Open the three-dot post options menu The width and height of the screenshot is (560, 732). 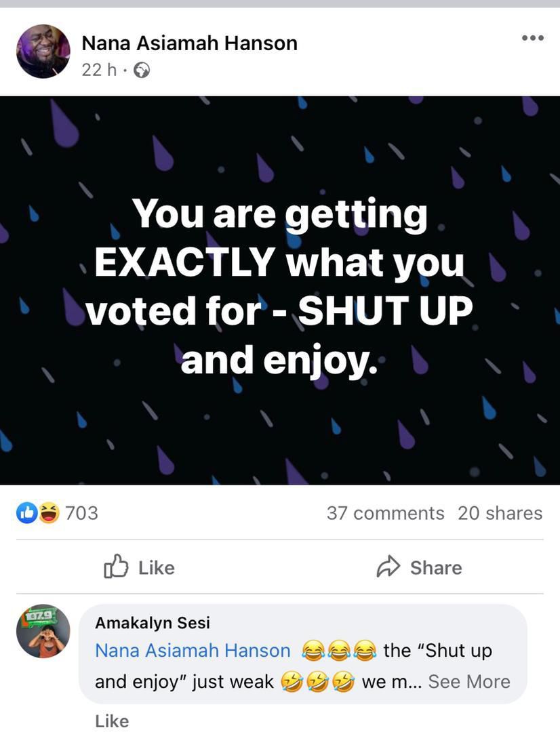[x=532, y=38]
